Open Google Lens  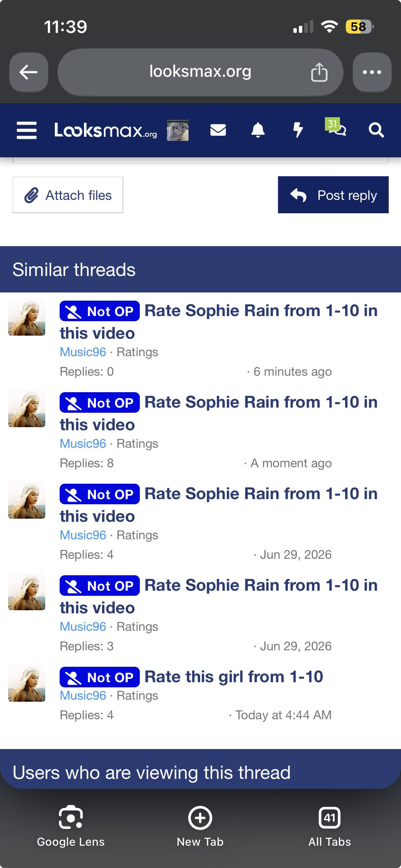tap(71, 827)
